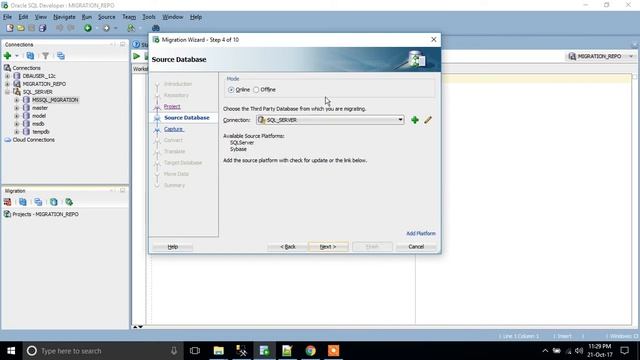Select the Offline mode radio button
The width and height of the screenshot is (640, 360).
[x=256, y=89]
